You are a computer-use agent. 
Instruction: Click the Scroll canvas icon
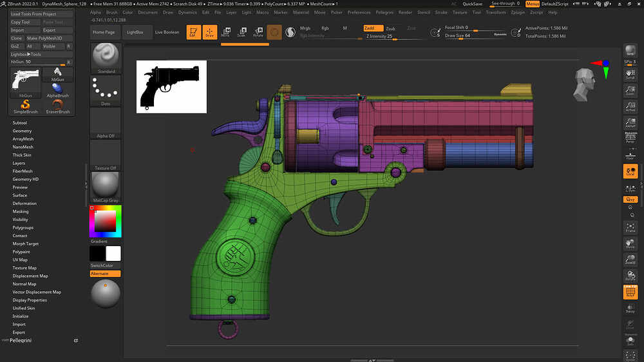(630, 74)
